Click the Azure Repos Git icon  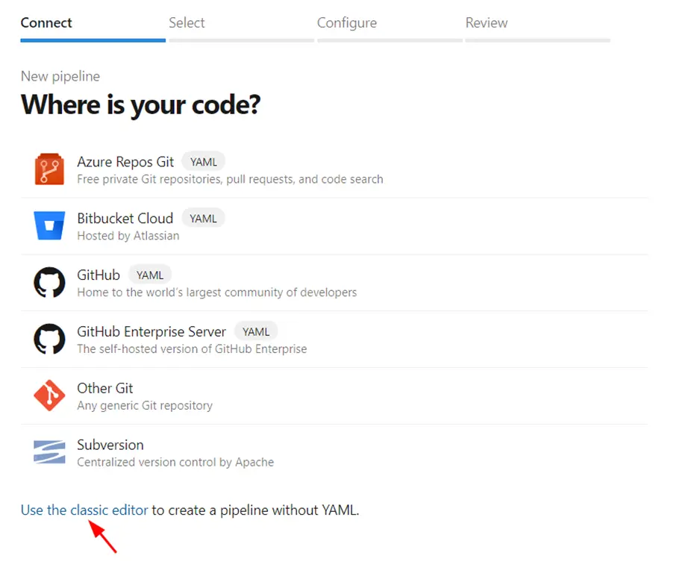49,169
